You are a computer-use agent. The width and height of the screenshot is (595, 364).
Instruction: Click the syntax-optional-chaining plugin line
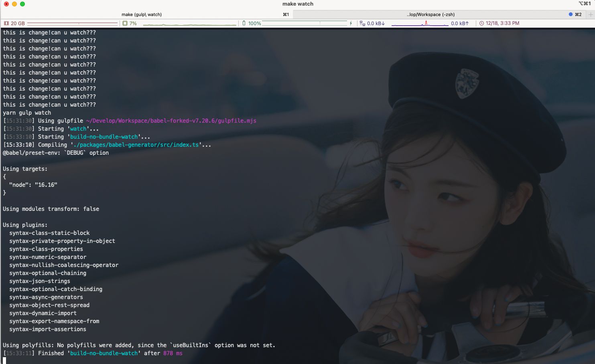(48, 273)
